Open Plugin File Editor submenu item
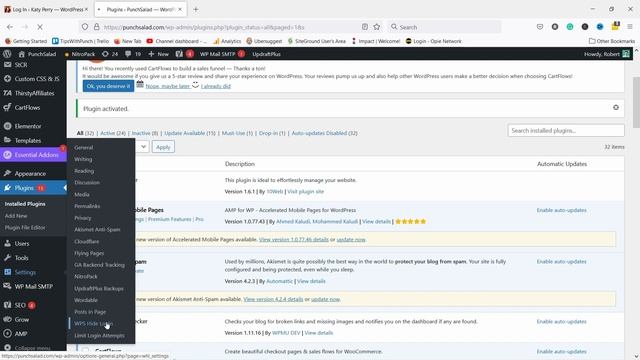This screenshot has height=360, width=640. [x=25, y=227]
